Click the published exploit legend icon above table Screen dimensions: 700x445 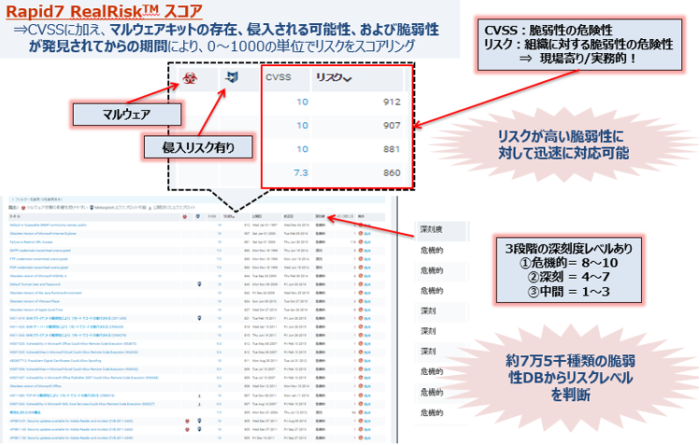point(150,208)
